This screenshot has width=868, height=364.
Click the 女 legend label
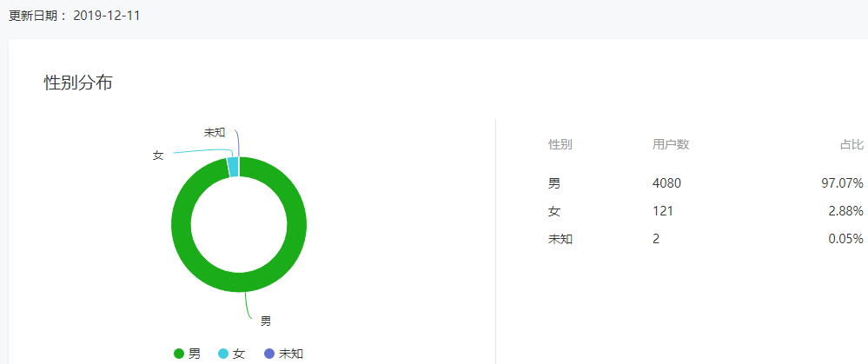tap(239, 354)
